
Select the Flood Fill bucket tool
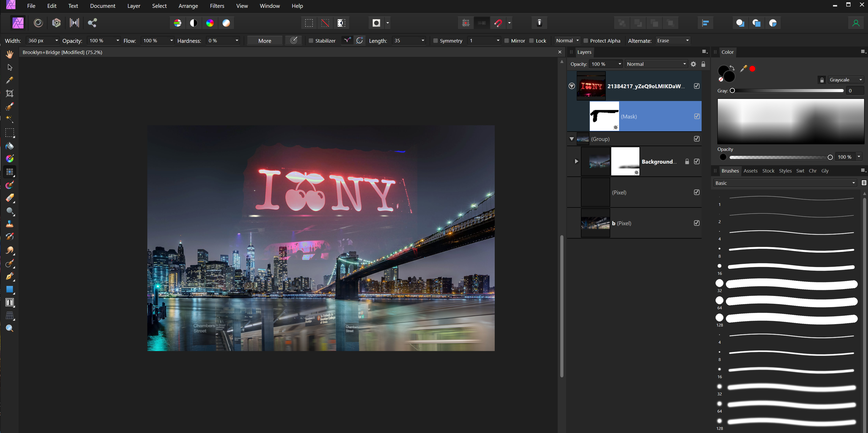tap(10, 146)
